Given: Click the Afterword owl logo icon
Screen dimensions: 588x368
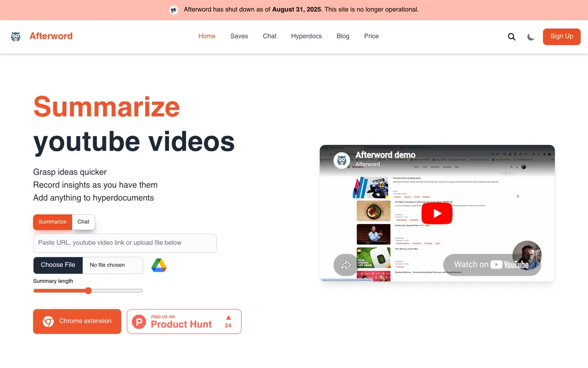Looking at the screenshot, I should point(16,36).
